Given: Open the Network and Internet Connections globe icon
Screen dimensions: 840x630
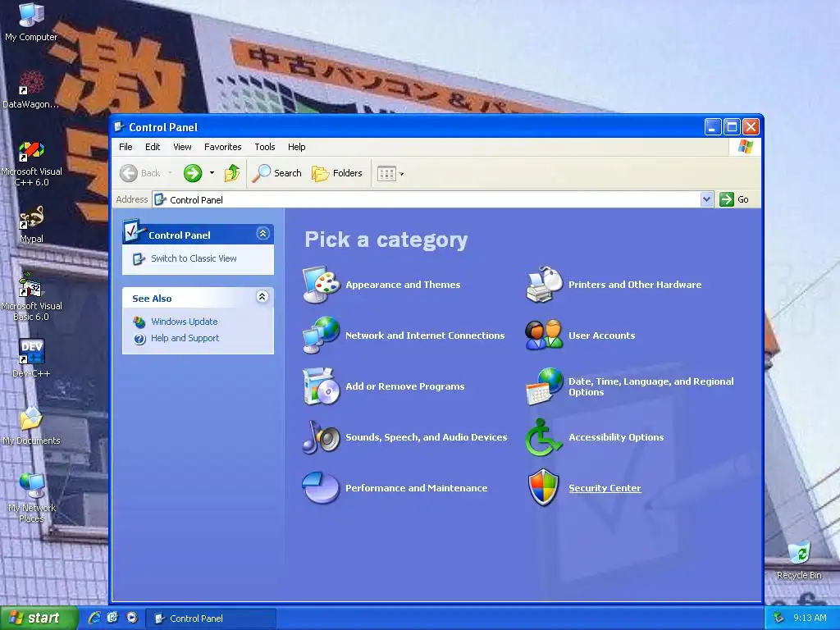Looking at the screenshot, I should coord(321,336).
